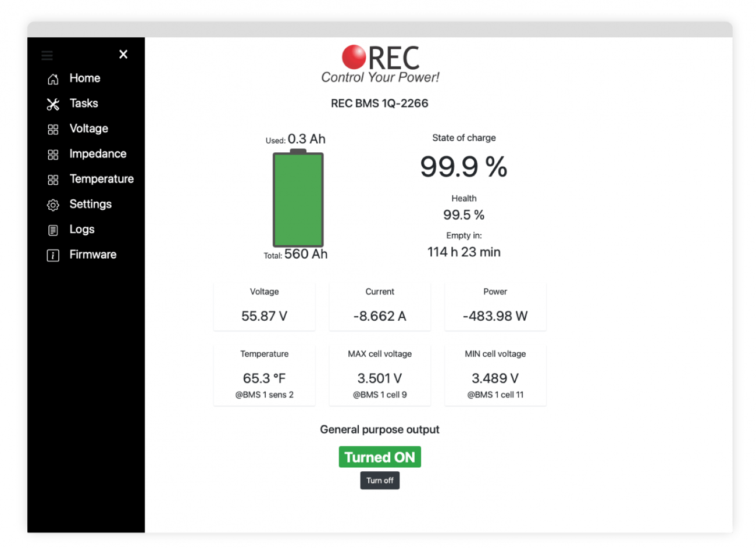Click the MIN cell voltage 3.489 V card
The width and height of the screenshot is (756, 548).
495,375
